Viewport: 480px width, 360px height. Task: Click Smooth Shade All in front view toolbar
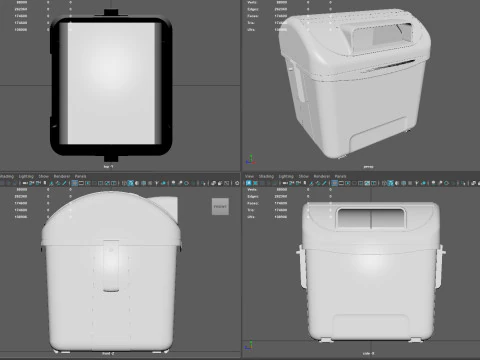pos(130,183)
